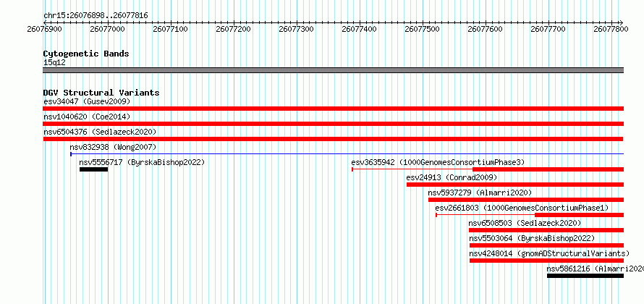Click the Cytogenetic Bands track title
The width and height of the screenshot is (644, 304).
click(x=86, y=54)
